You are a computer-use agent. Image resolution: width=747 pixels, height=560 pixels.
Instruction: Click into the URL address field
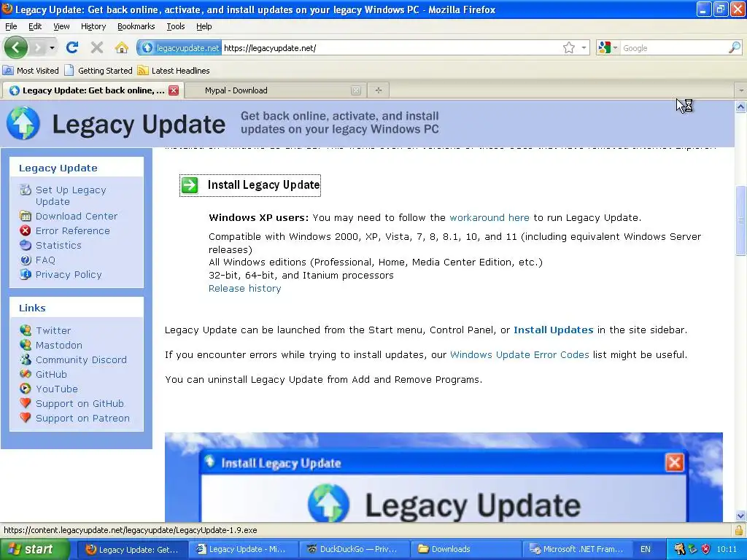tap(391, 47)
